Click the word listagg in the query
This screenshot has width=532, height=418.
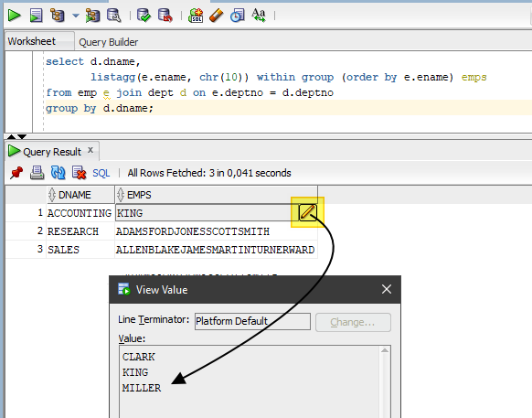coord(112,78)
